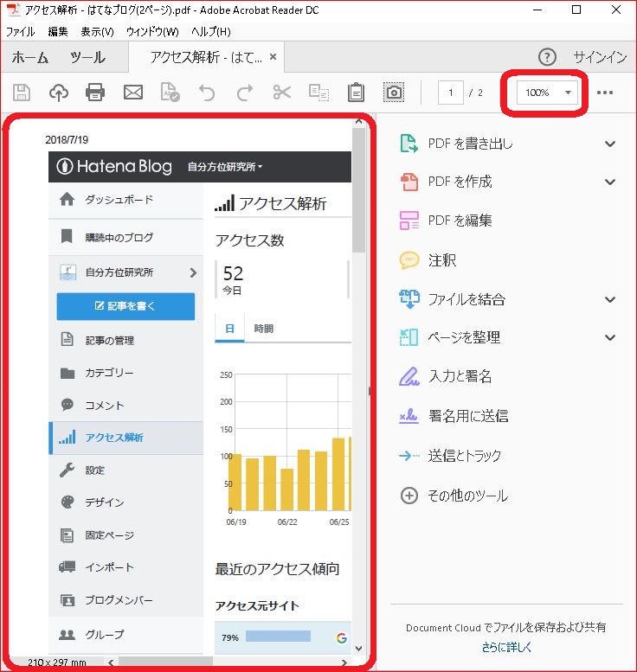
Task: Click the 210 x 297 mm page size text
Action: (56, 662)
